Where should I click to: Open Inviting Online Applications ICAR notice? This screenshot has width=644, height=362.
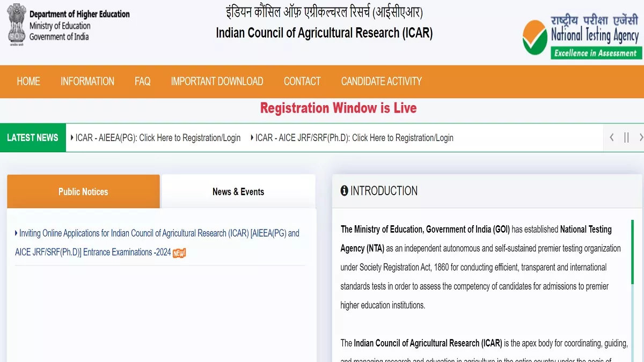click(157, 242)
